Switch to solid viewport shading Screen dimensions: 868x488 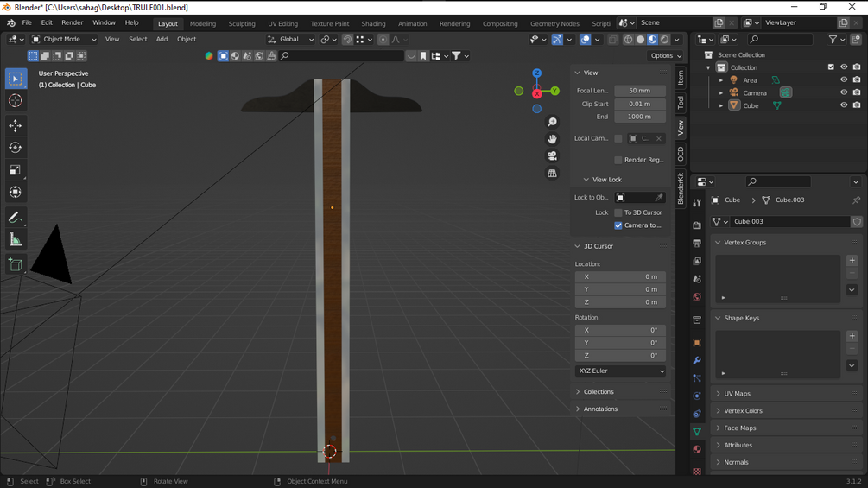(641, 39)
